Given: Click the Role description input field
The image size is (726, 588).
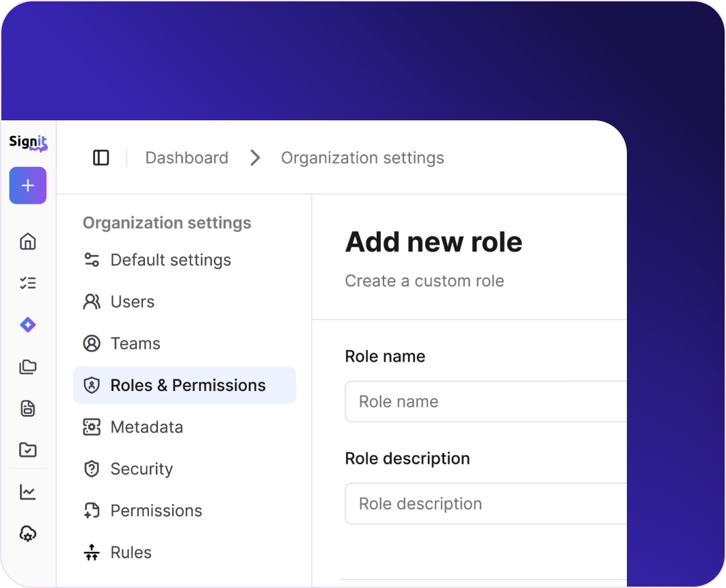Looking at the screenshot, I should (x=485, y=504).
